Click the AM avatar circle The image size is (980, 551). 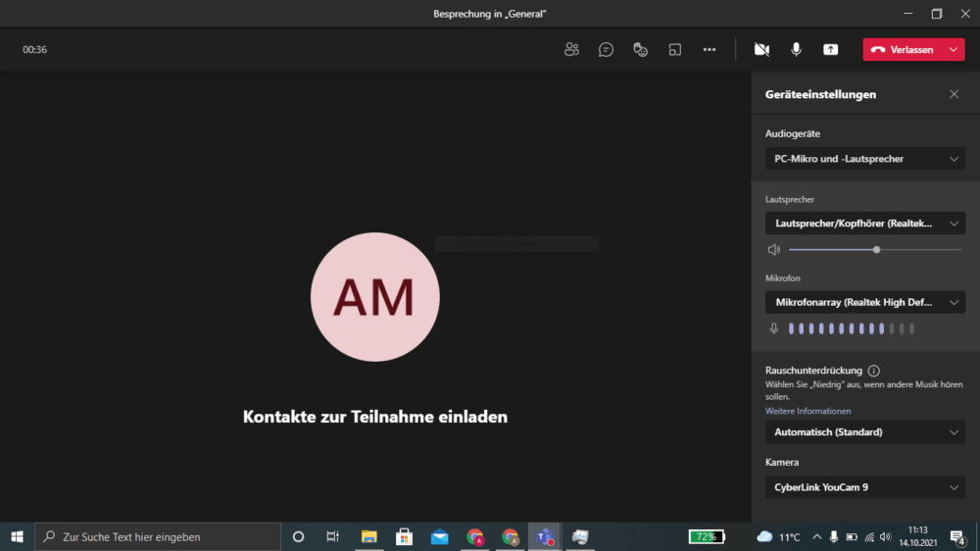(375, 297)
